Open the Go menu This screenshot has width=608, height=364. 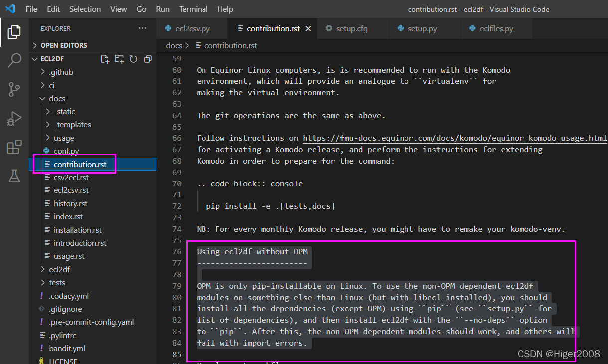click(x=142, y=9)
